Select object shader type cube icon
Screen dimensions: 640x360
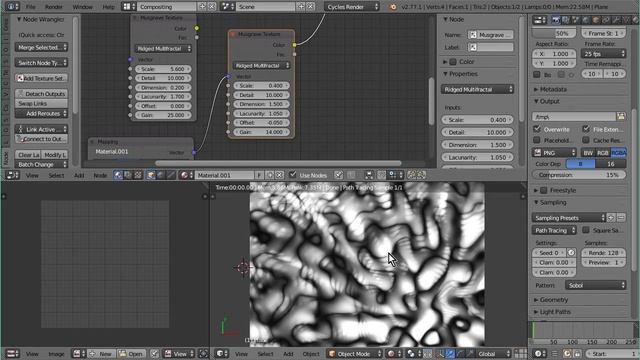pos(151,175)
